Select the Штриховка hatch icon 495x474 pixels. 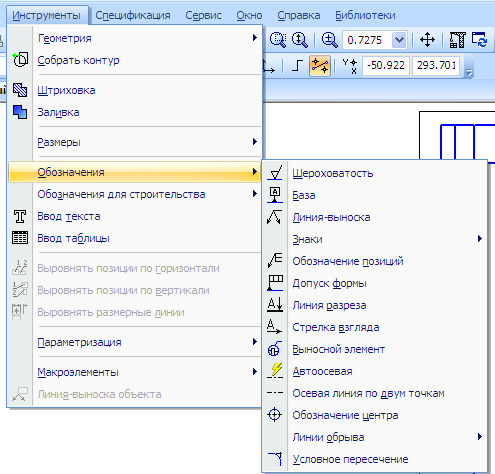(x=20, y=90)
